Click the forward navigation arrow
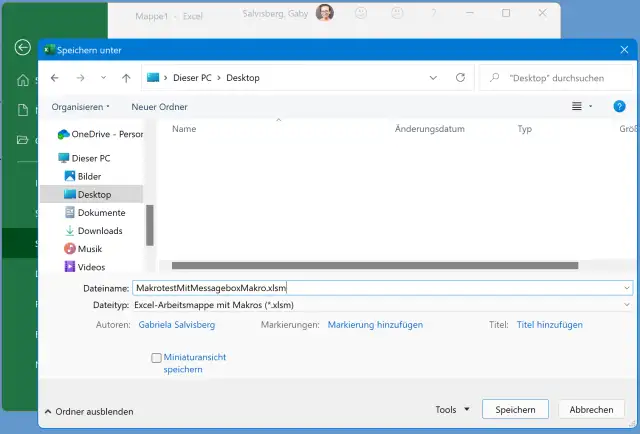 80,77
